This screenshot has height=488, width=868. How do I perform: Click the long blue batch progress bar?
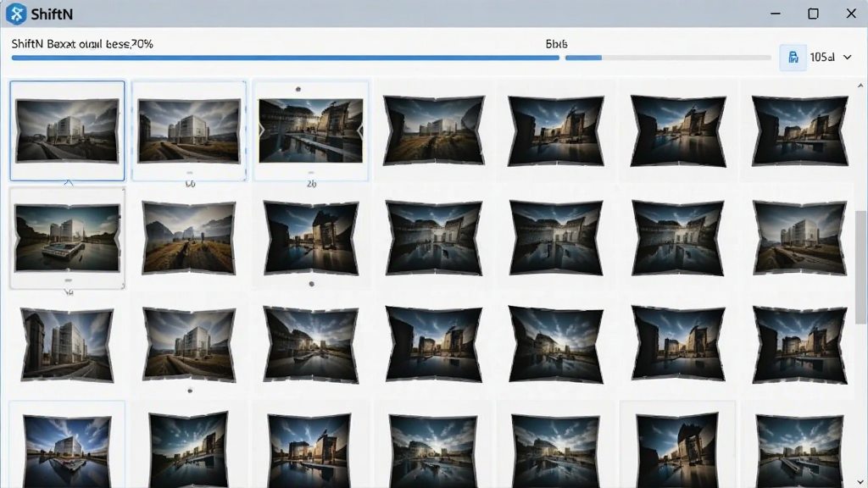(x=285, y=58)
